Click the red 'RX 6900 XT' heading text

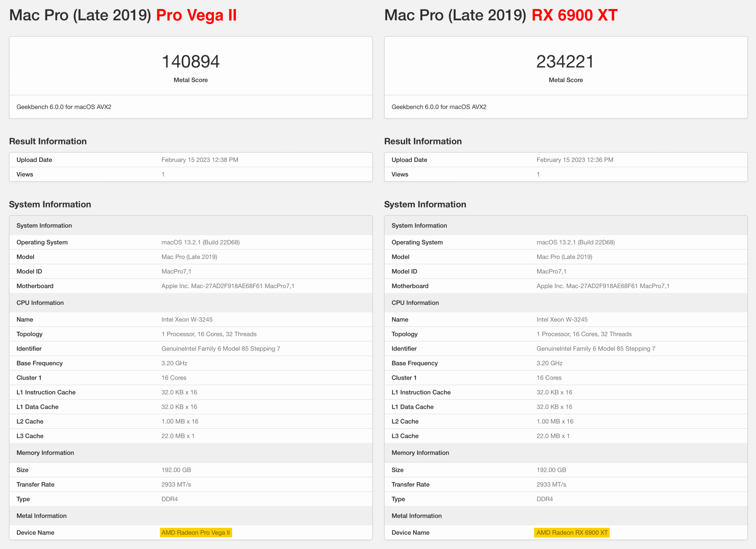(575, 15)
